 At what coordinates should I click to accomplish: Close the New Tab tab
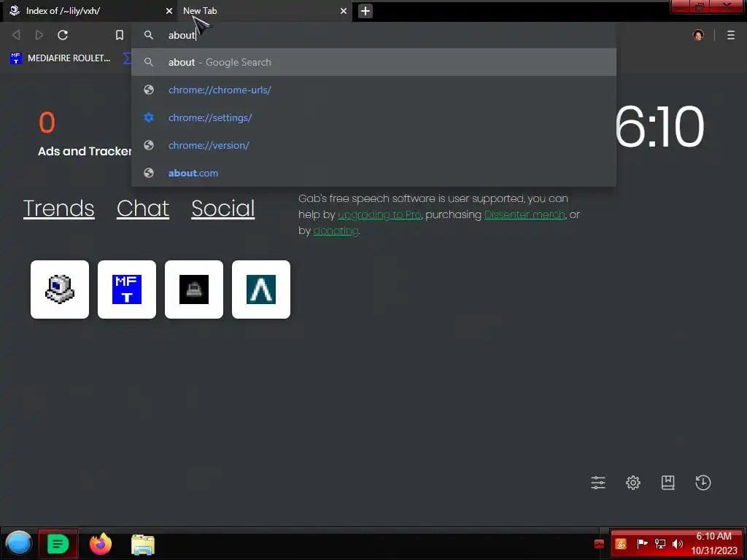click(344, 11)
